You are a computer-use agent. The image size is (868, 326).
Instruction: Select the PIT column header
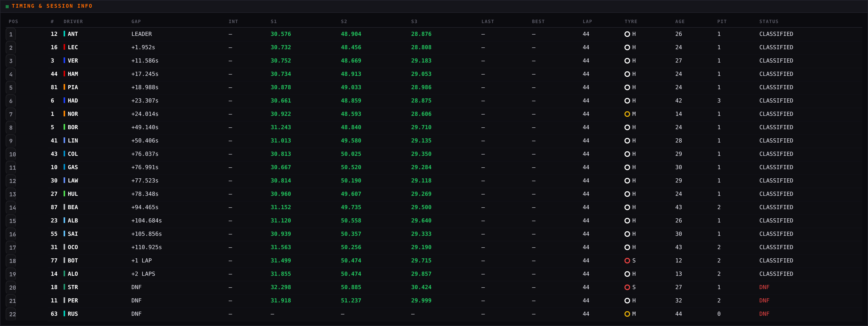click(x=722, y=22)
